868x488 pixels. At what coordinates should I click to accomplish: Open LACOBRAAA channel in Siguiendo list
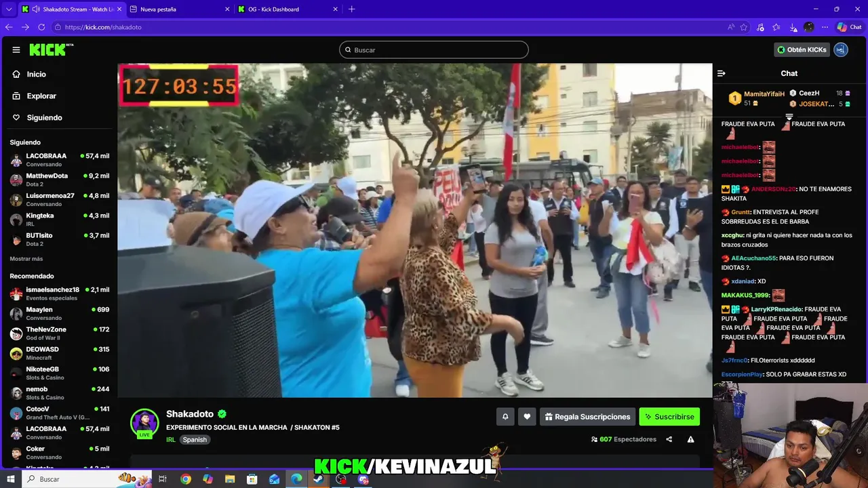click(x=60, y=160)
